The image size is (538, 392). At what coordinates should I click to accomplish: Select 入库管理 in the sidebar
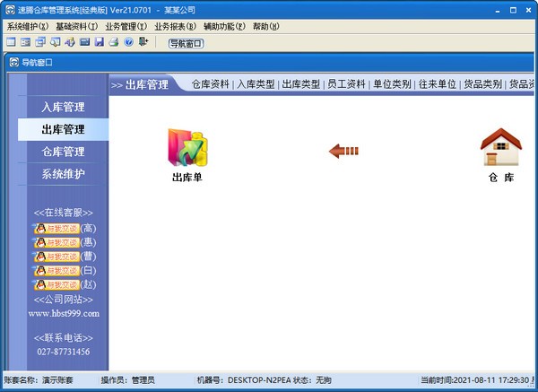click(63, 107)
